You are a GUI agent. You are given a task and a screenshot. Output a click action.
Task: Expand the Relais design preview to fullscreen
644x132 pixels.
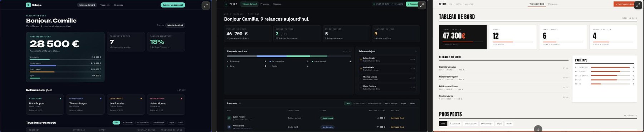click(x=638, y=5)
